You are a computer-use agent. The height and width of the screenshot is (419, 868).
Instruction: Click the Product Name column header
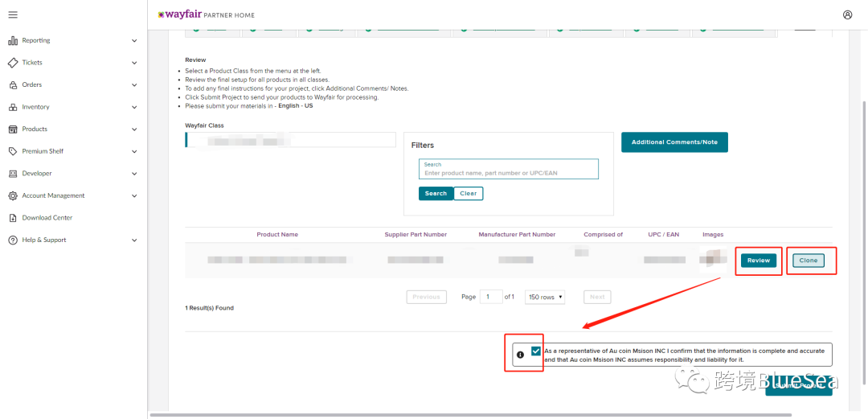[x=277, y=235]
